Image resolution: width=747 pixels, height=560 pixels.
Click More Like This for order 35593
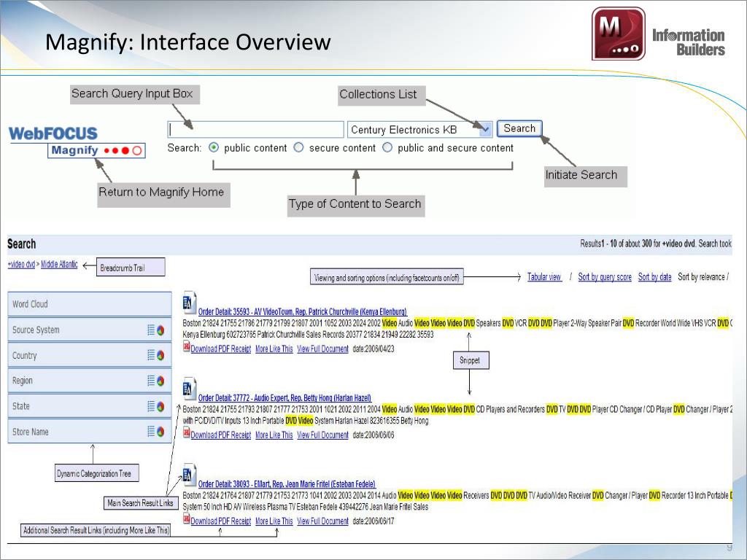[x=274, y=349]
